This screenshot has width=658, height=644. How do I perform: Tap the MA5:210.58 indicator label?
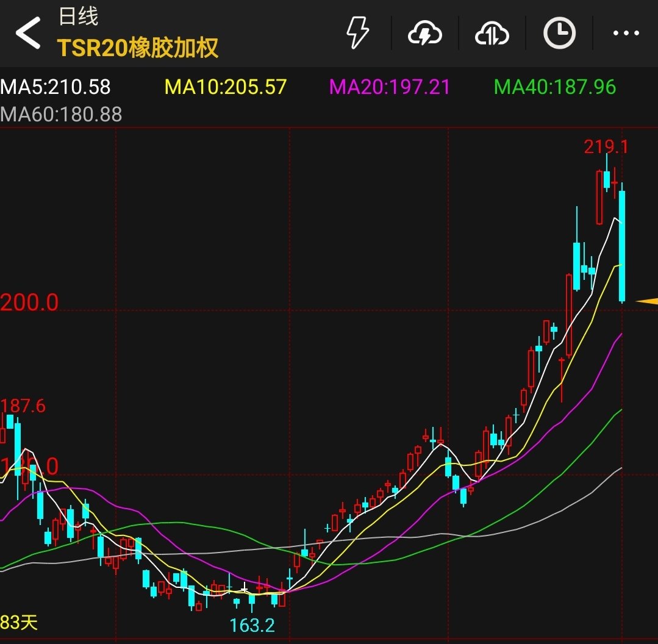tap(55, 87)
